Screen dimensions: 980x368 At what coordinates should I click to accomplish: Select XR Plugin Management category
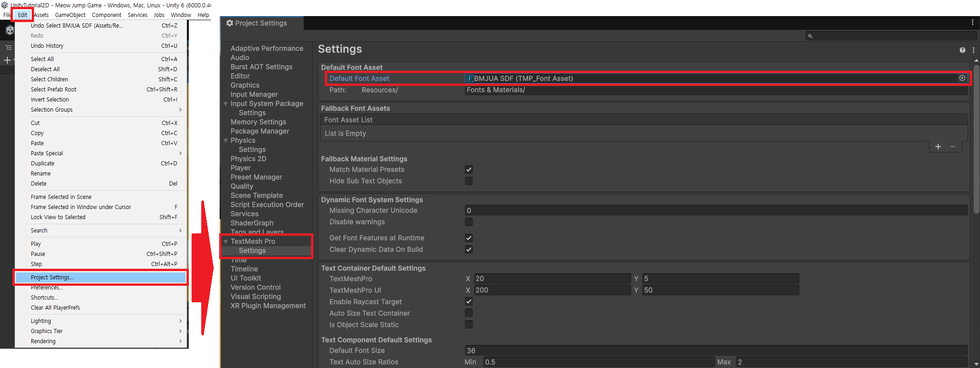(268, 306)
